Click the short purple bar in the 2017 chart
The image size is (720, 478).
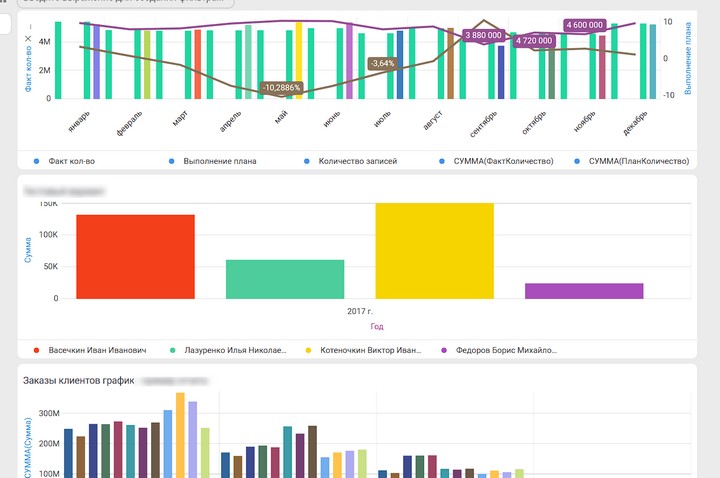click(x=584, y=290)
